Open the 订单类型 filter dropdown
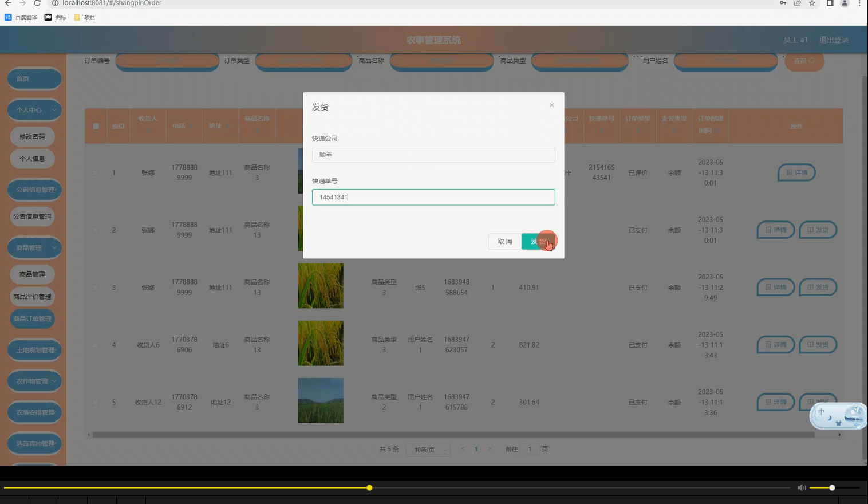 pos(303,61)
